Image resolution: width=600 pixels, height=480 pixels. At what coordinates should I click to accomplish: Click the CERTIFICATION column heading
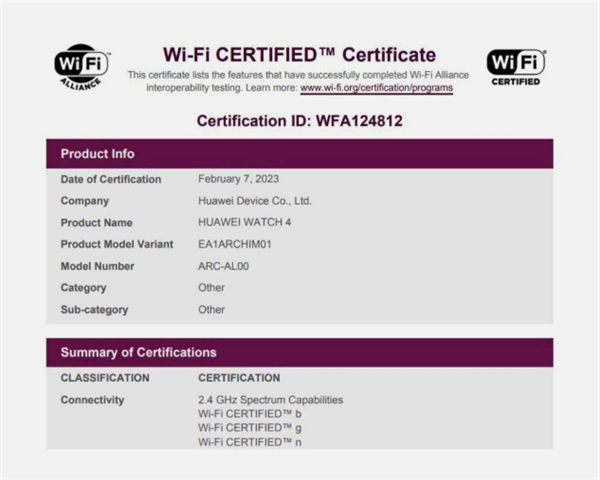coord(239,378)
